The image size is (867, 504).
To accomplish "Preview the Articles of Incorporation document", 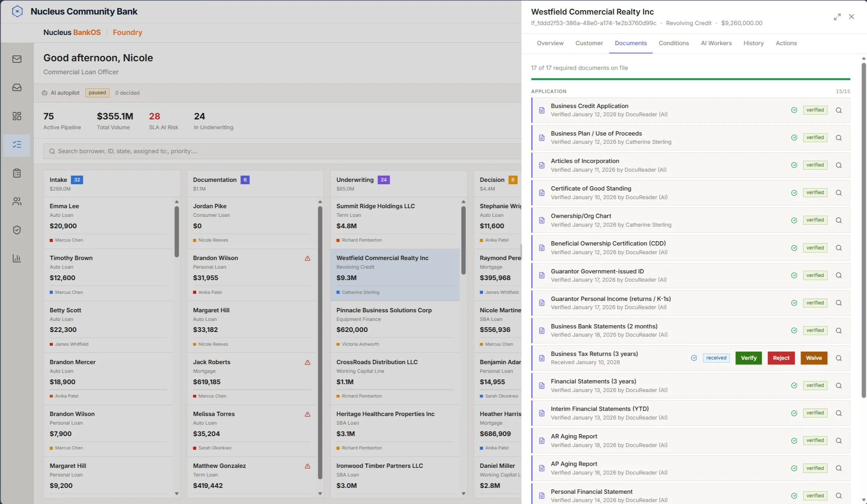I will click(x=839, y=165).
